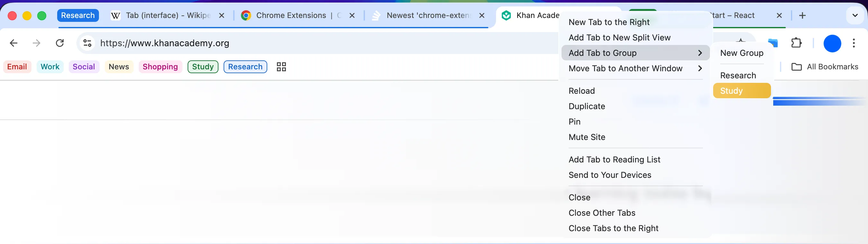Choose Send to Your Devices
The width and height of the screenshot is (868, 244).
pos(635,175)
